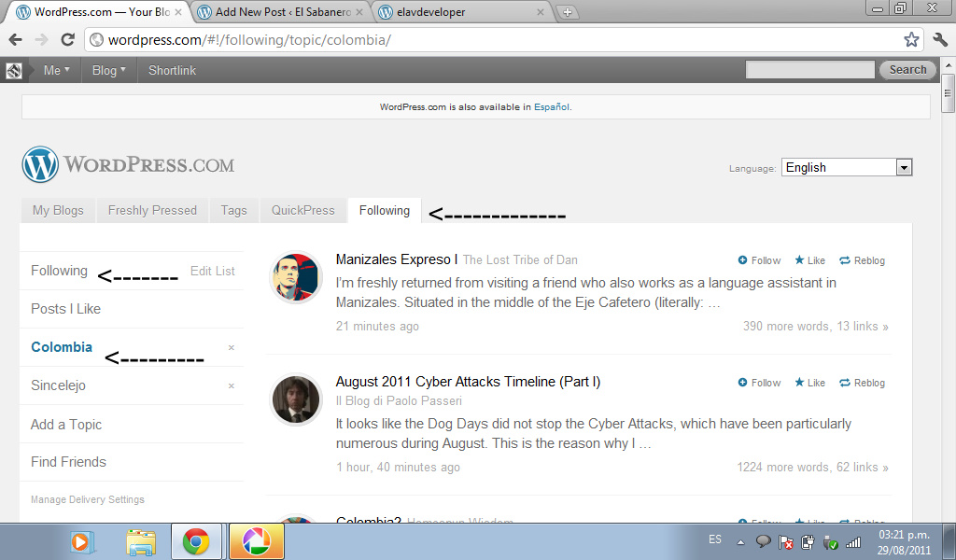The height and width of the screenshot is (560, 956).
Task: Like the Manizales Expreso I post
Action: point(810,260)
